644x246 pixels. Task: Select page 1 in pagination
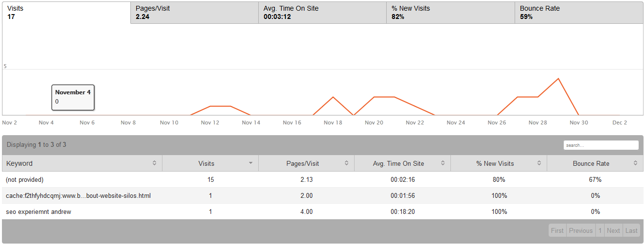[600, 231]
